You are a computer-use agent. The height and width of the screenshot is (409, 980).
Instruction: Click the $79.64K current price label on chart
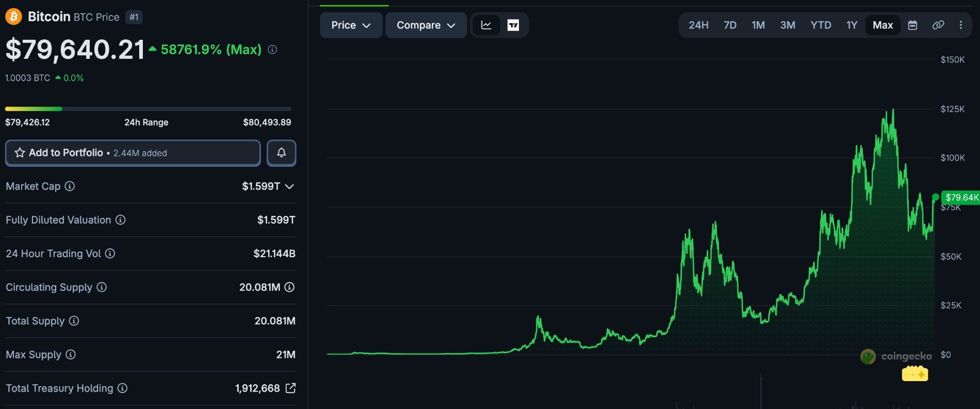click(x=961, y=197)
